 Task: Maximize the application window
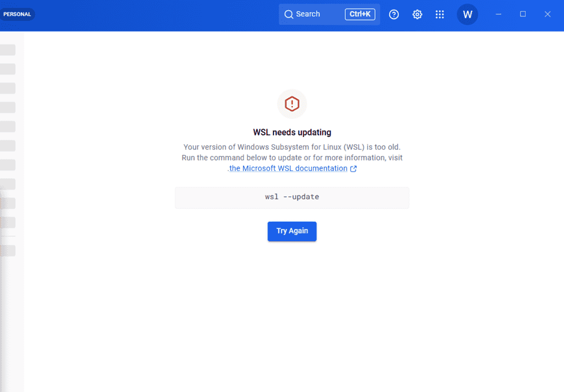point(523,15)
